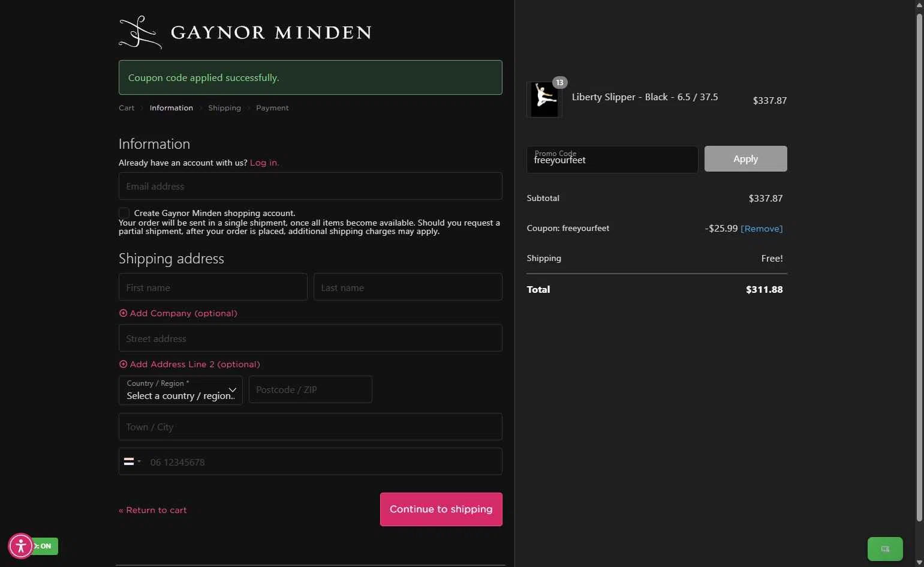Remove the freeyourfeet coupon
Viewport: 924px width, 567px height.
click(x=762, y=229)
